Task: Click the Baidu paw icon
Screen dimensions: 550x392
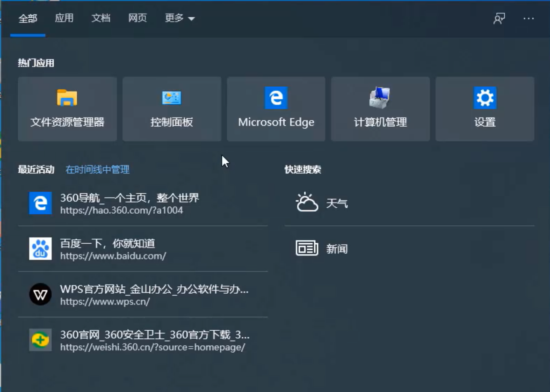Action: tap(41, 248)
